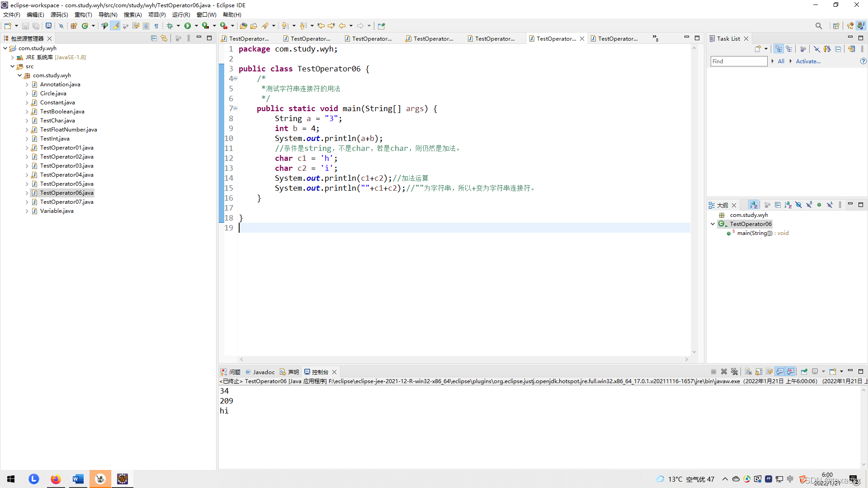Open the Run button dropdown arrow
868x488 pixels.
[x=196, y=26]
